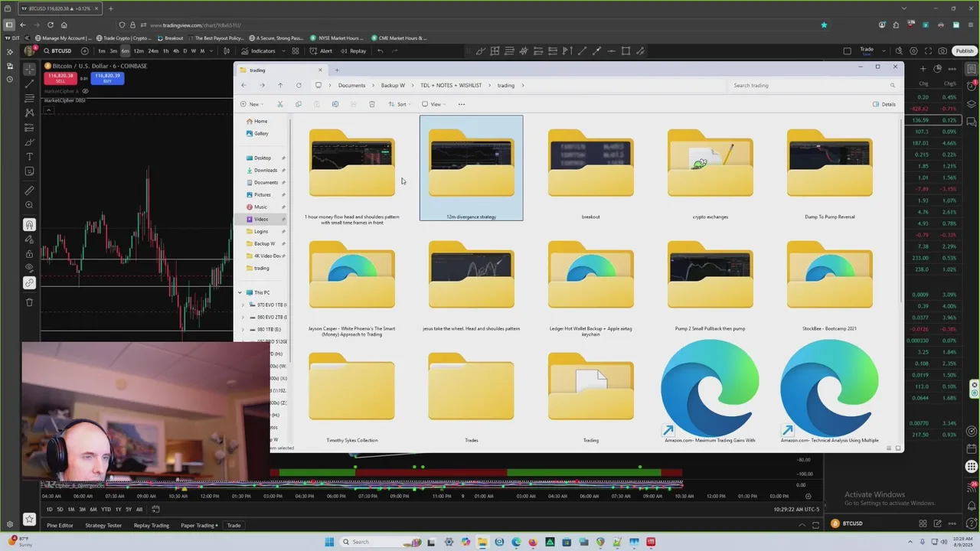This screenshot has width=980, height=551.
Task: Select the zoom in tool
Action: pos(29,205)
